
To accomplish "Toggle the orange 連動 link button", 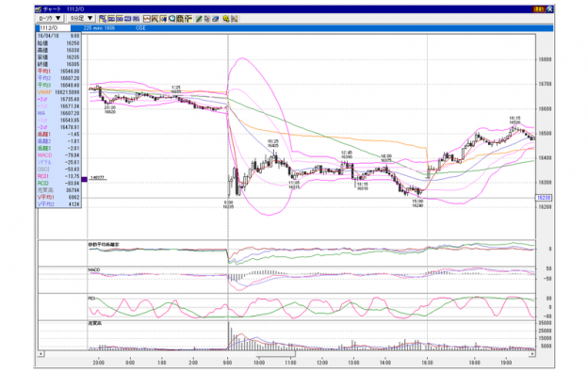I will click(x=539, y=9).
